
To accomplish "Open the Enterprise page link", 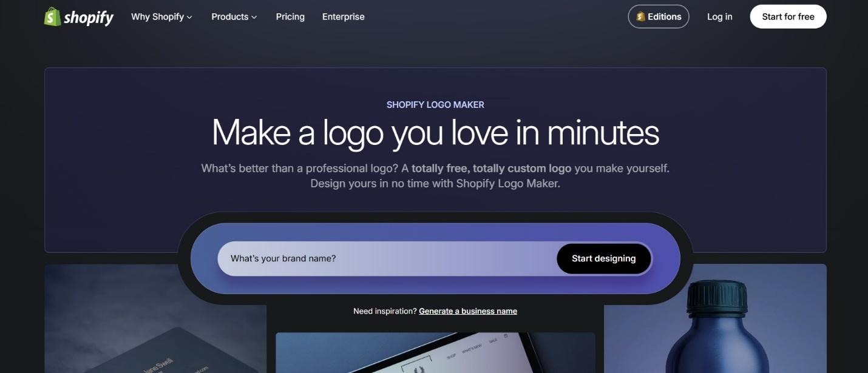I will [x=344, y=17].
